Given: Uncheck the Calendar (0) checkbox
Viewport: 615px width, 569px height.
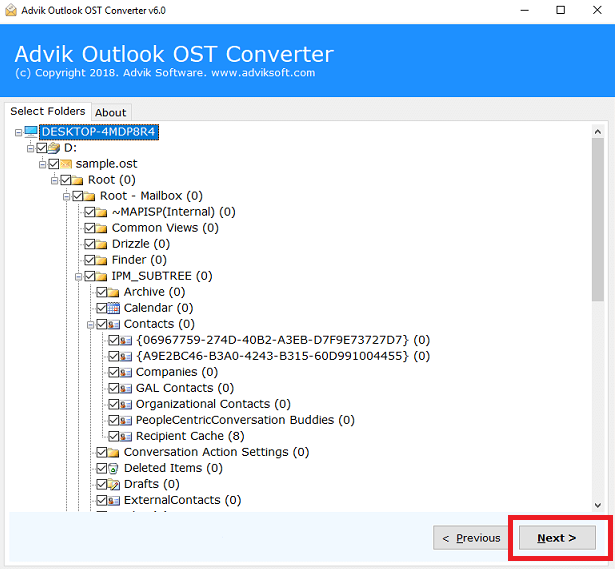Looking at the screenshot, I should pyautogui.click(x=102, y=308).
